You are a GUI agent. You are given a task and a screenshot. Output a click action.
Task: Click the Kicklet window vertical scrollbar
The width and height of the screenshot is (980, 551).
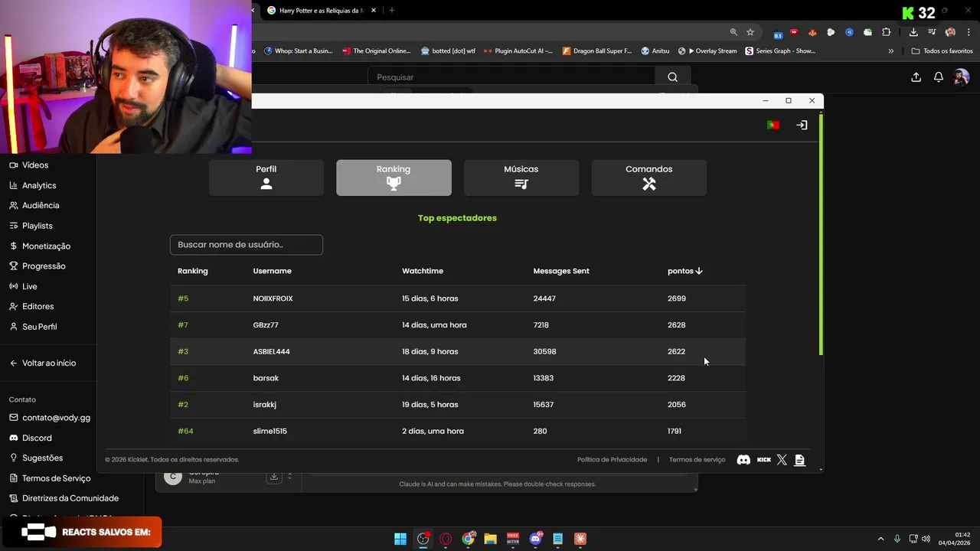[x=822, y=234]
